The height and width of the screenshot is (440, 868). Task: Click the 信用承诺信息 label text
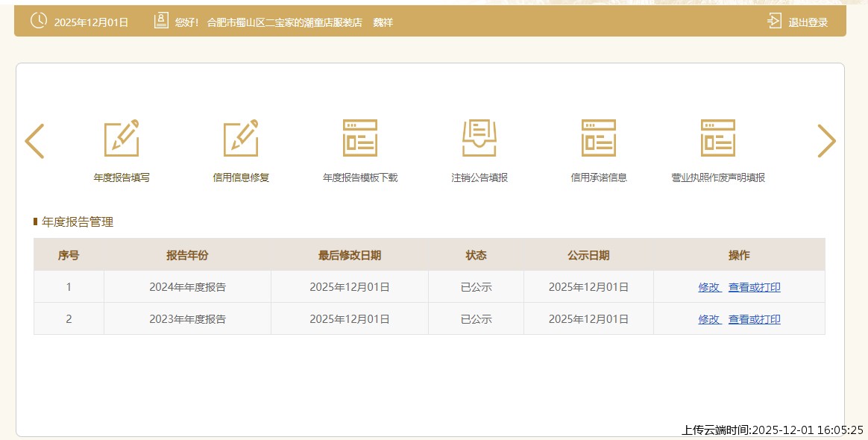(x=599, y=177)
